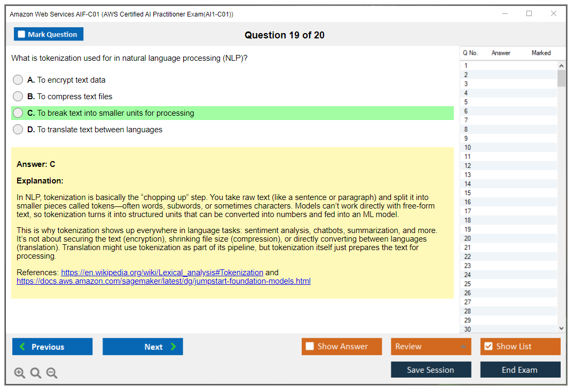Image resolution: width=574 pixels, height=392 pixels.
Task: Disable the Show List checkbox
Action: 488,346
